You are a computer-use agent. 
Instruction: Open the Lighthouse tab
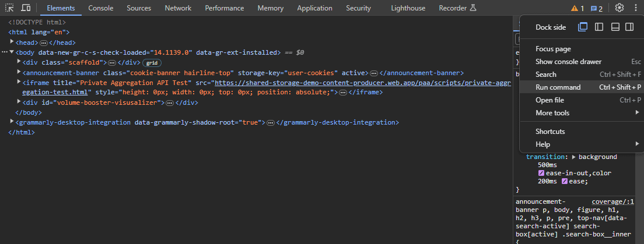click(408, 8)
